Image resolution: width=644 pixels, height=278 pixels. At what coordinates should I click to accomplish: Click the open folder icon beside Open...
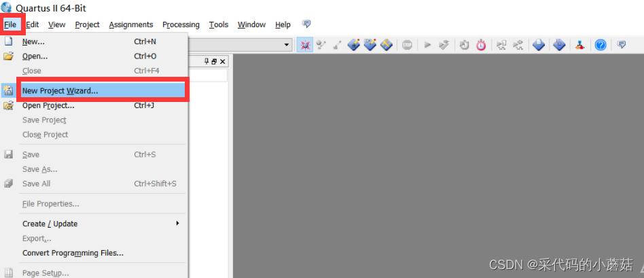[x=9, y=56]
